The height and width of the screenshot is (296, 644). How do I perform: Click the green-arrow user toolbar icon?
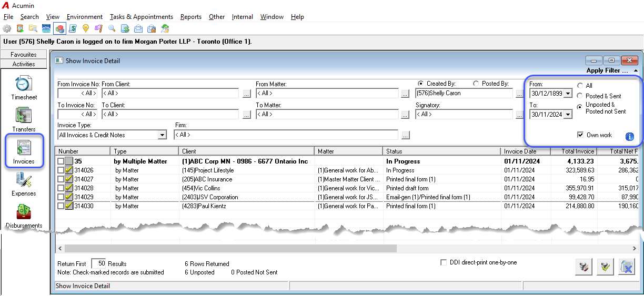pos(165,28)
